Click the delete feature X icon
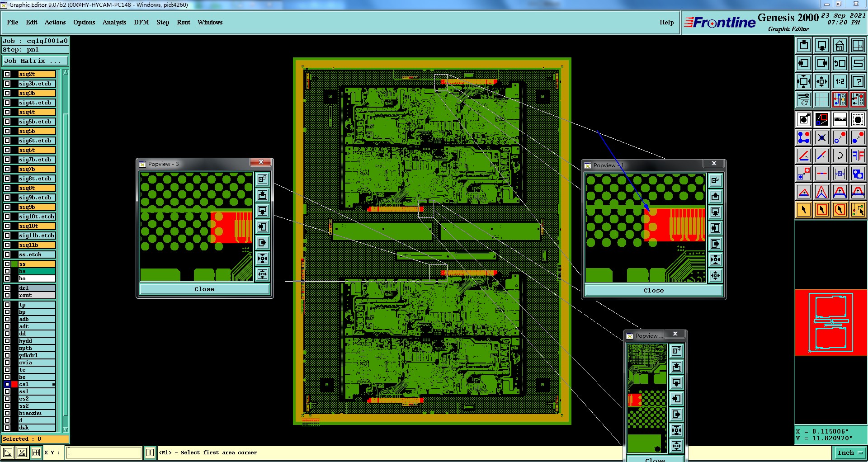 coord(822,137)
